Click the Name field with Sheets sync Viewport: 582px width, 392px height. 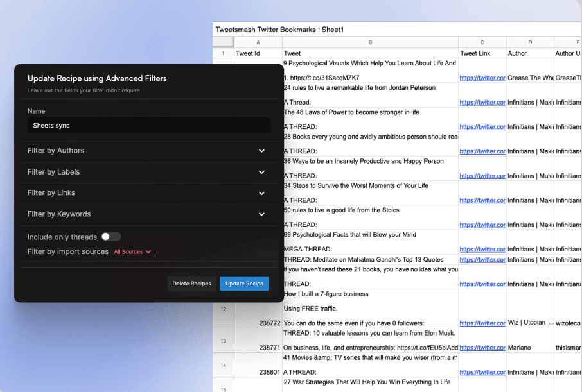pos(149,125)
